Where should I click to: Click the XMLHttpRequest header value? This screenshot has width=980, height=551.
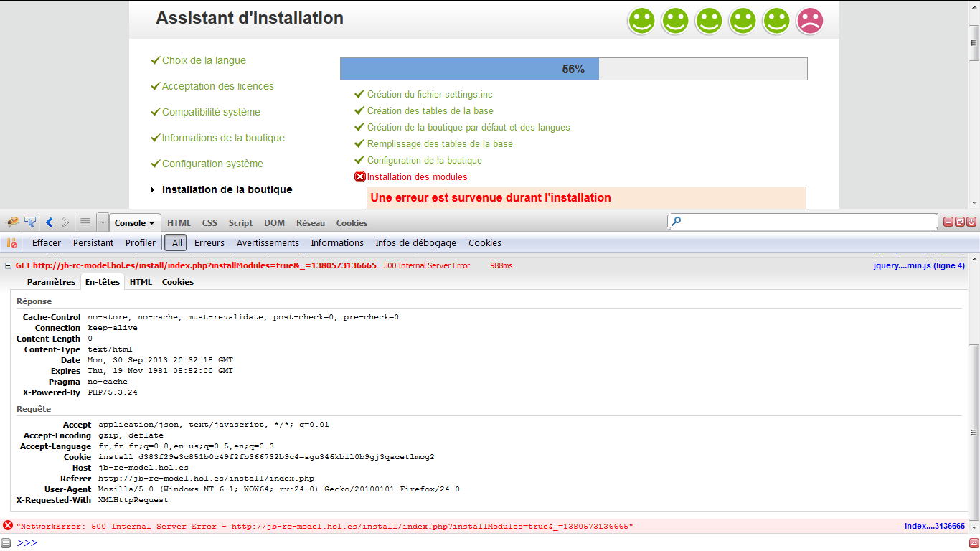133,500
